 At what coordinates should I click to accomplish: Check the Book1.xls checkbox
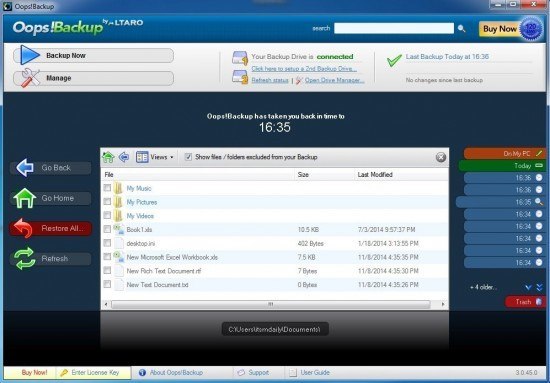tap(107, 229)
